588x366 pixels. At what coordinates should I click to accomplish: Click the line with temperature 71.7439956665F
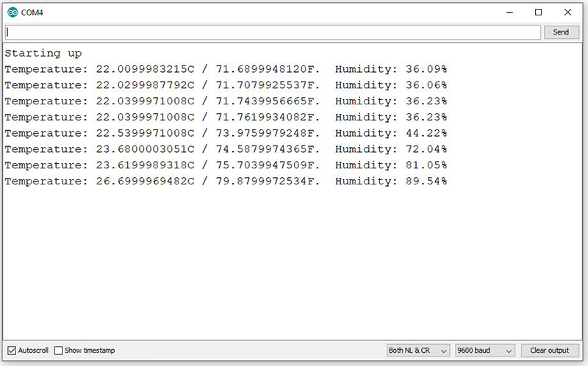pyautogui.click(x=226, y=101)
